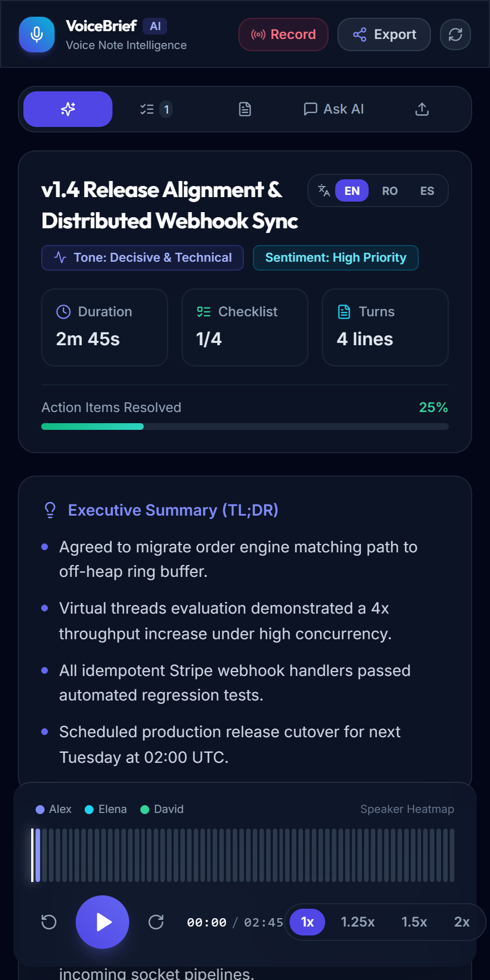This screenshot has height=980, width=490.
Task: Open the Ask AI tab
Action: (x=334, y=109)
